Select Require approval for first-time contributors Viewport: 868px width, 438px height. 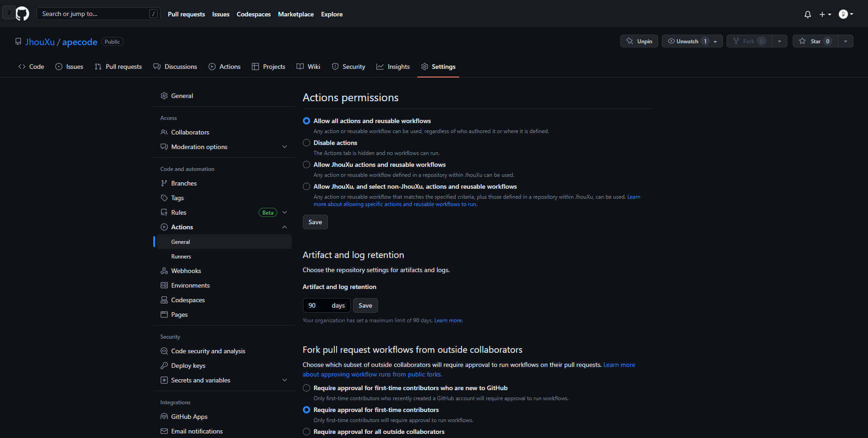pyautogui.click(x=307, y=410)
